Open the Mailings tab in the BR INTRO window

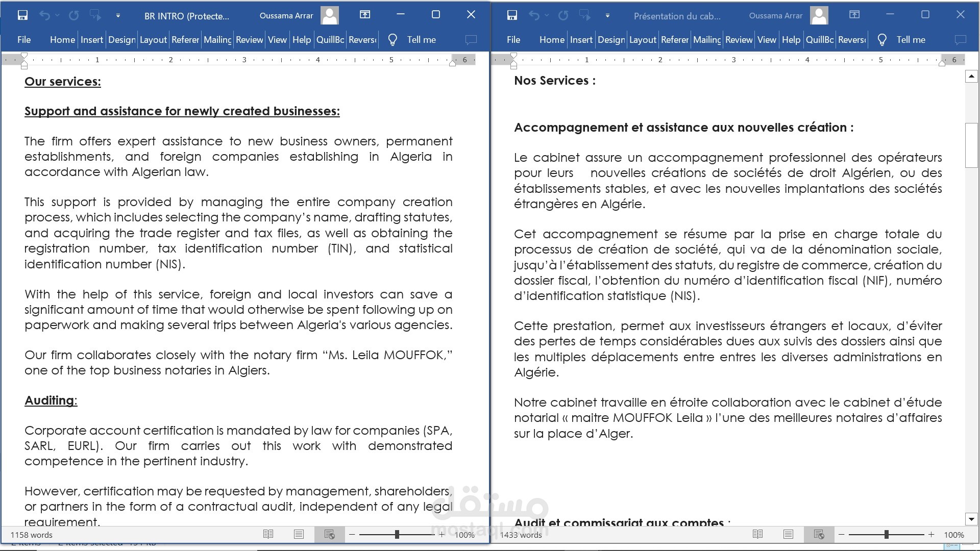(217, 40)
